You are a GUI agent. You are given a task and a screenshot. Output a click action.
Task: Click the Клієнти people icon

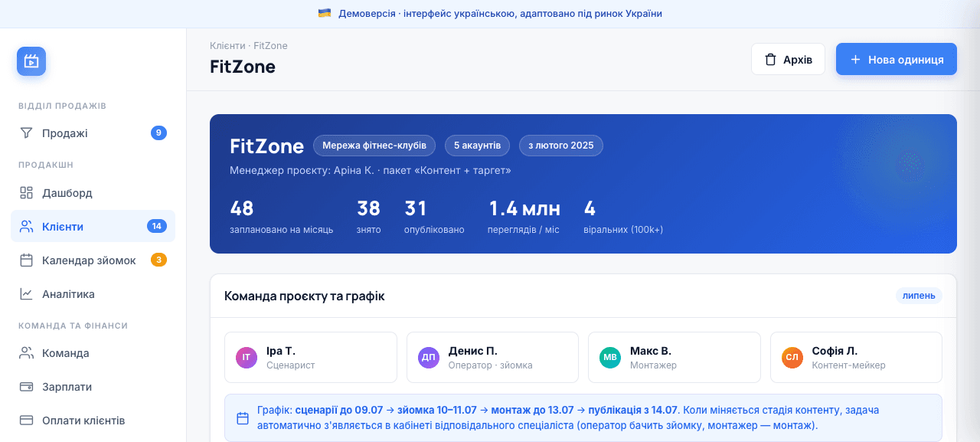point(26,227)
